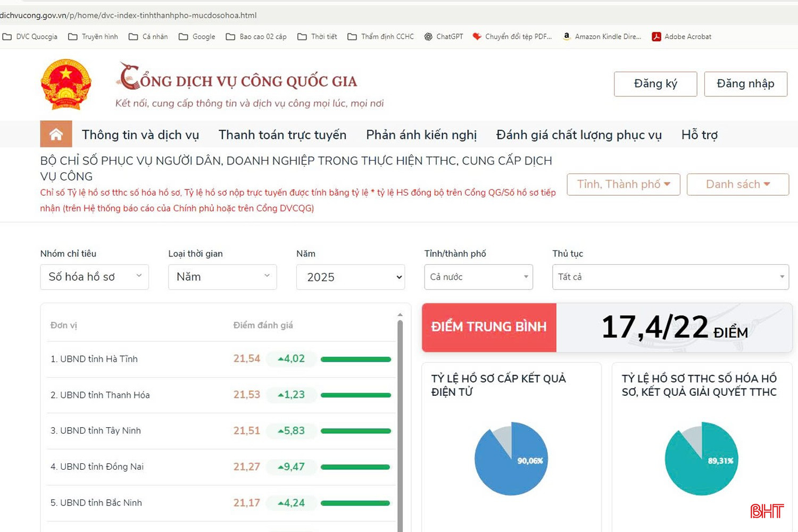Change the year in Năm dropdown
Screen dimensions: 798x532
(351, 277)
